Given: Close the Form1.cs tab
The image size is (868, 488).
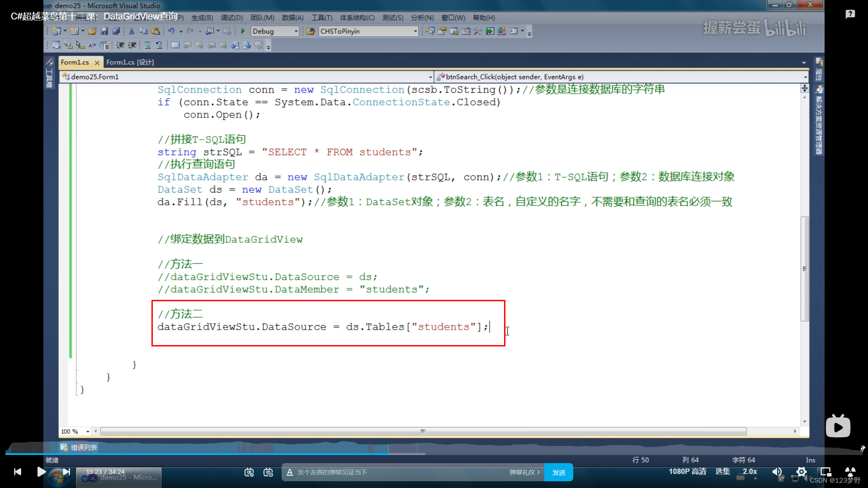Looking at the screenshot, I should [97, 63].
